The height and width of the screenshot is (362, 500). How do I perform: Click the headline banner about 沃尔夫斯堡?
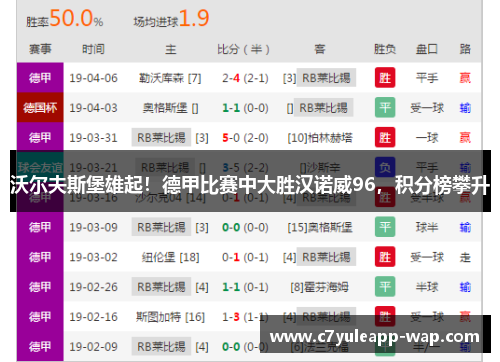(x=250, y=181)
